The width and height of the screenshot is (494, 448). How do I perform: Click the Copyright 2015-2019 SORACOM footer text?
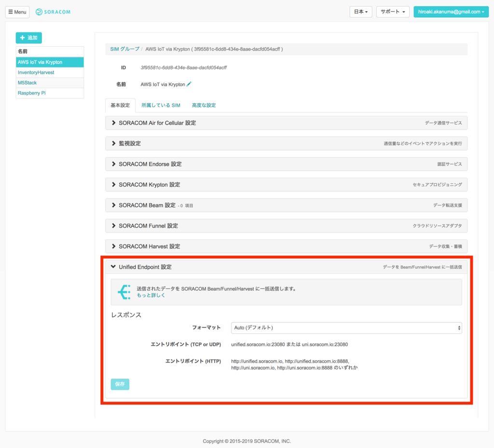247,441
